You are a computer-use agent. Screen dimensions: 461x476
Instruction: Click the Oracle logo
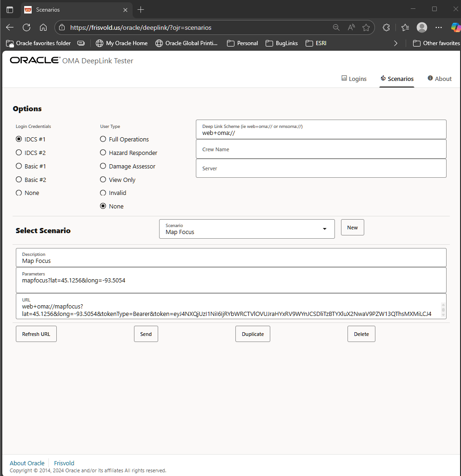click(x=35, y=60)
